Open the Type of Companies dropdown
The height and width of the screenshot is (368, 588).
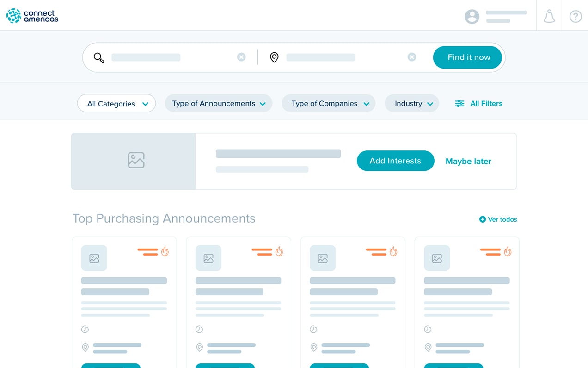pyautogui.click(x=328, y=104)
